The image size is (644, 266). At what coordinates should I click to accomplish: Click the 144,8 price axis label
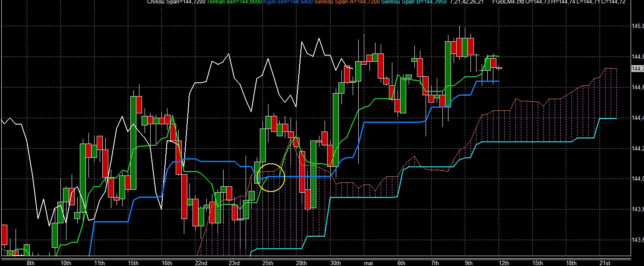pyautogui.click(x=638, y=56)
